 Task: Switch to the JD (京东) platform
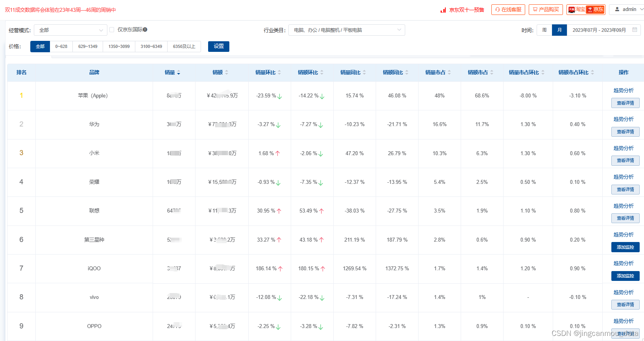(595, 9)
